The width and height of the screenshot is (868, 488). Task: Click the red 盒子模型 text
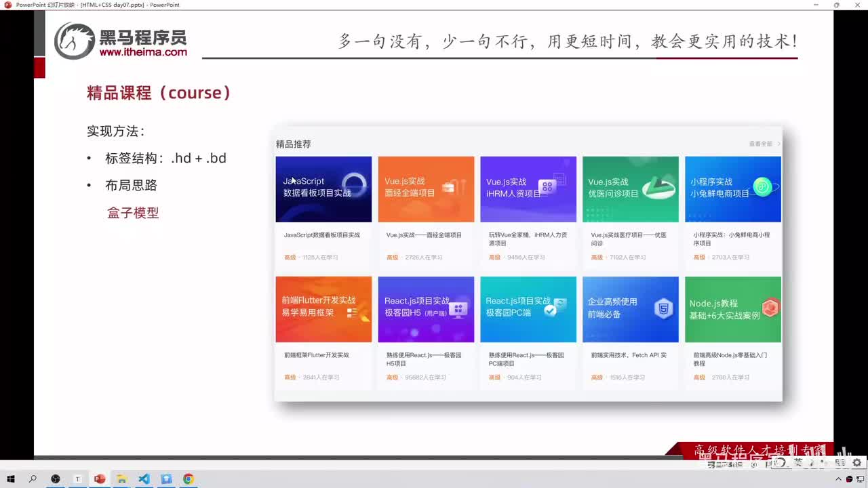pos(133,213)
